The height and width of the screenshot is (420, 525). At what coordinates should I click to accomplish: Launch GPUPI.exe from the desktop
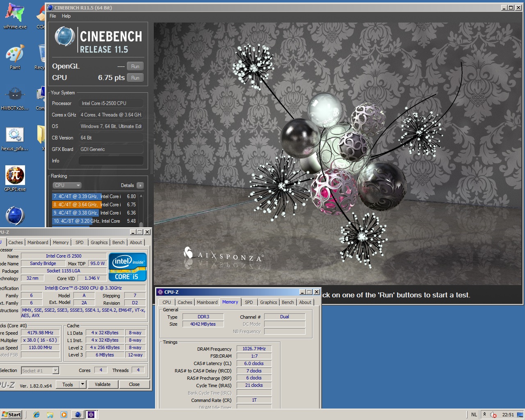[15, 178]
